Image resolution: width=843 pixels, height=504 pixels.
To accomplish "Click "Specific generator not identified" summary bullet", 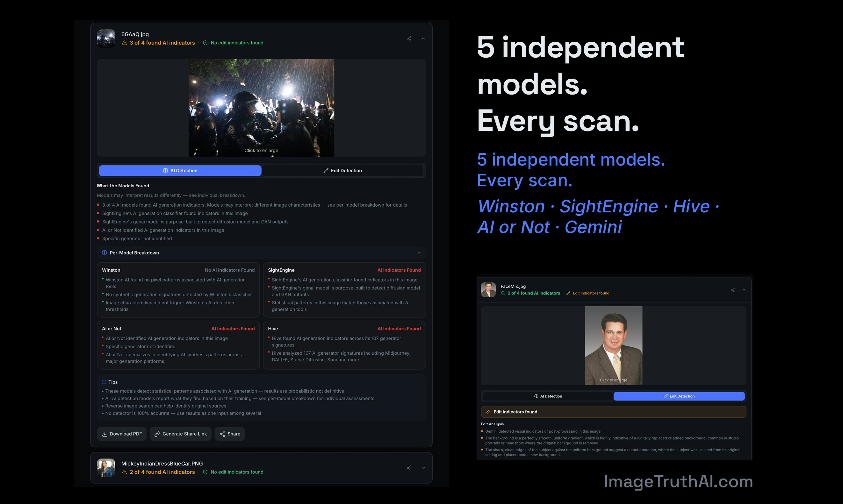I will pyautogui.click(x=137, y=238).
